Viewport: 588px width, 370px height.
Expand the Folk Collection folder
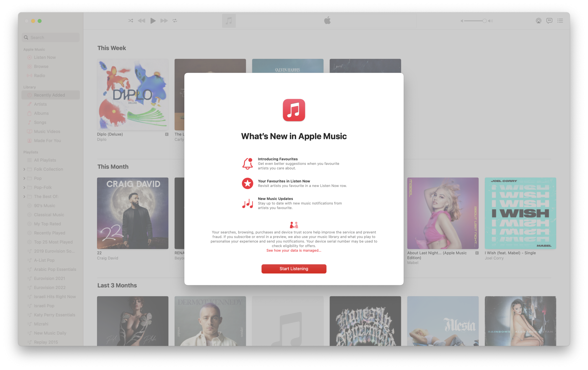(x=24, y=169)
